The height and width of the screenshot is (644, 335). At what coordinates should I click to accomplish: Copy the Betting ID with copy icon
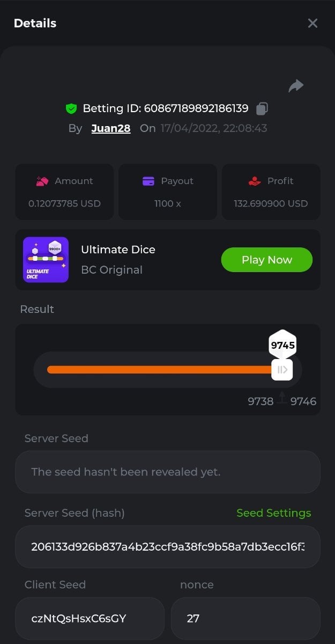262,109
